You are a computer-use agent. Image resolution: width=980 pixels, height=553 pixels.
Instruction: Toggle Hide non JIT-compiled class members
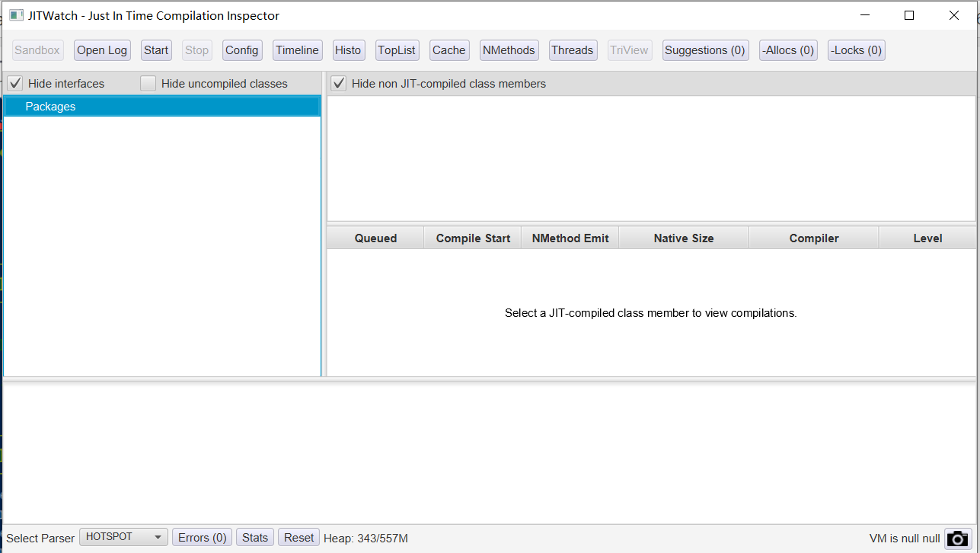point(338,83)
